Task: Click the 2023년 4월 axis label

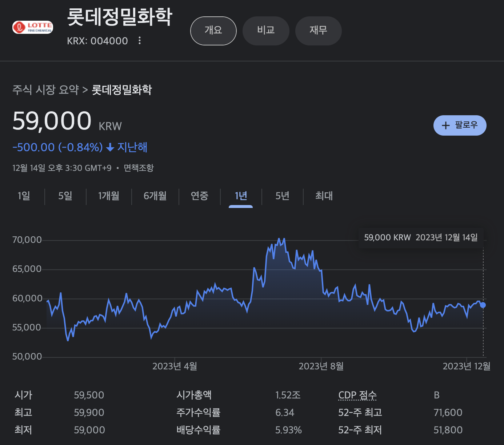Action: (175, 366)
